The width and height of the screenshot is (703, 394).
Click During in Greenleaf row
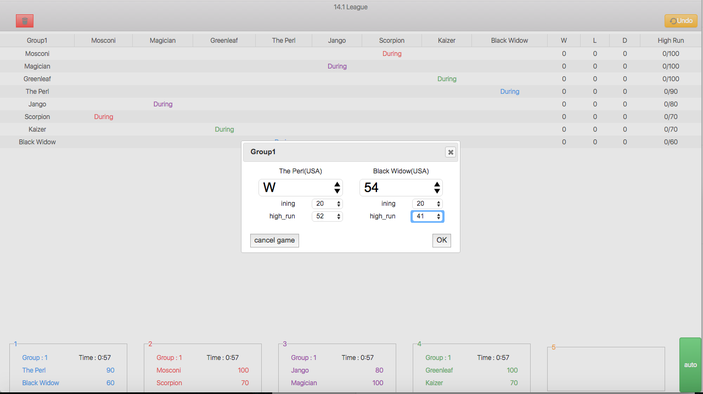tap(447, 78)
